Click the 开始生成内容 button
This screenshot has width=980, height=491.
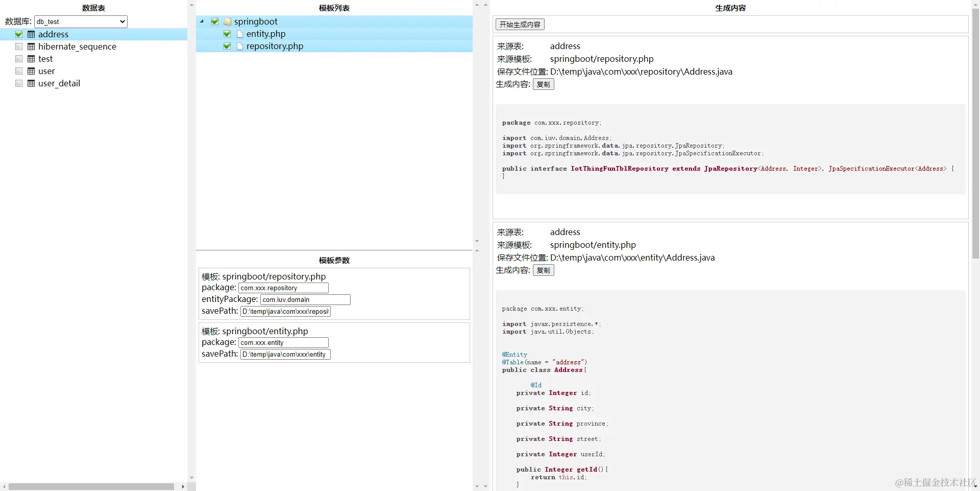click(x=520, y=25)
